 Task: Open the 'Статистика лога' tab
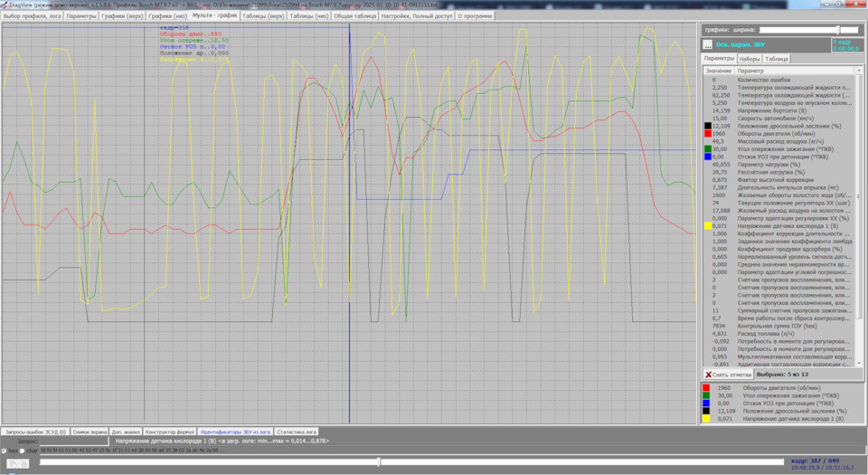(297, 432)
